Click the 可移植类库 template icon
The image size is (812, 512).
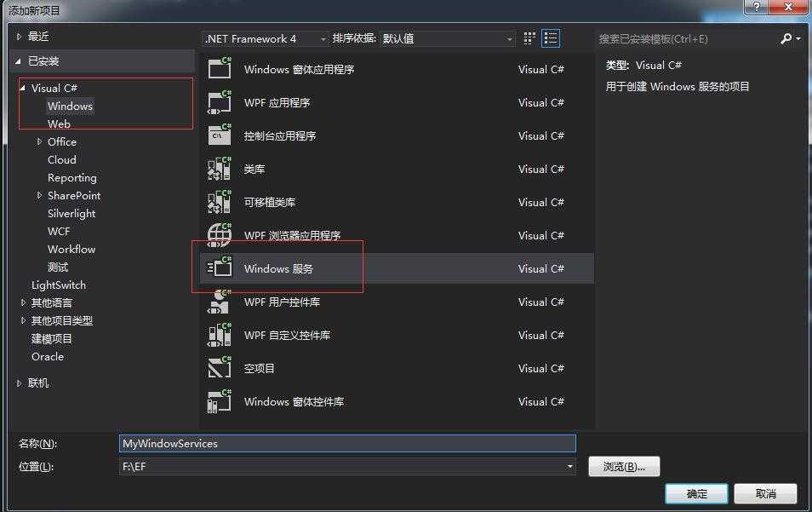(x=220, y=202)
